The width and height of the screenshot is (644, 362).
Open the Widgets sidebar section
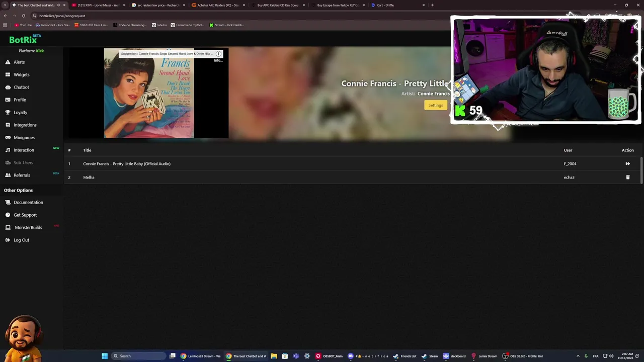(17, 74)
